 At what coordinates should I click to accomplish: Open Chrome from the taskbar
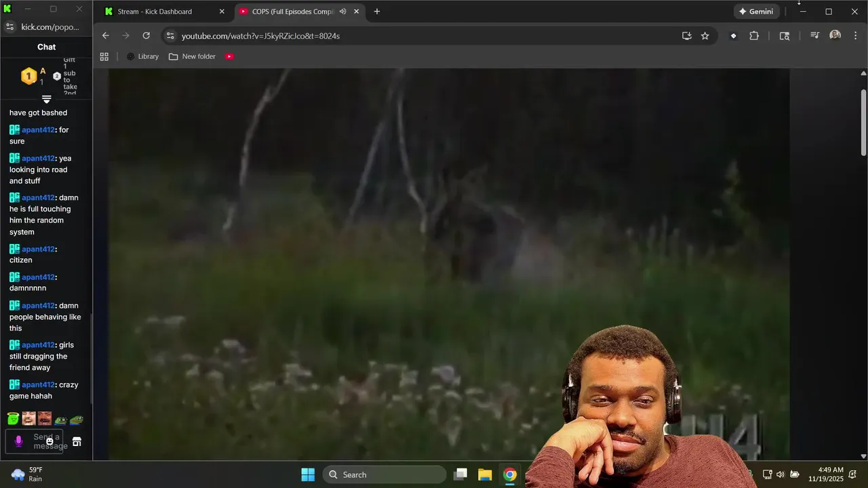(510, 474)
